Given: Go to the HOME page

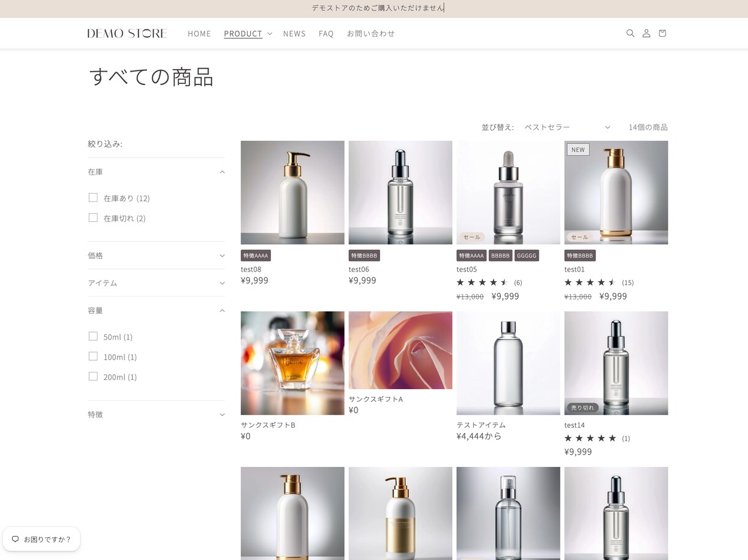Looking at the screenshot, I should tap(199, 34).
